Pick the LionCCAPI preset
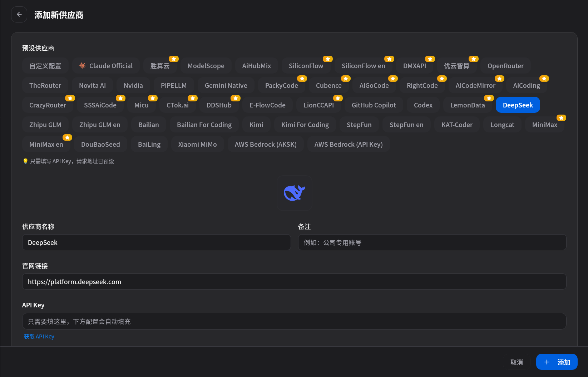 click(x=318, y=105)
